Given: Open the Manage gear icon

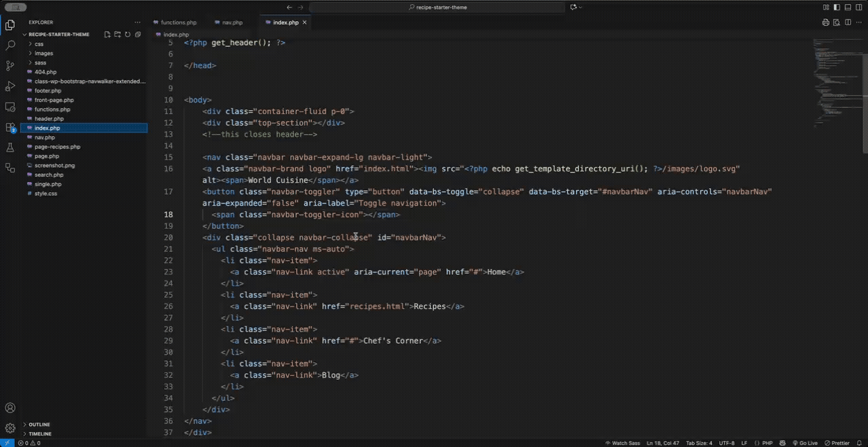Looking at the screenshot, I should coord(10,428).
